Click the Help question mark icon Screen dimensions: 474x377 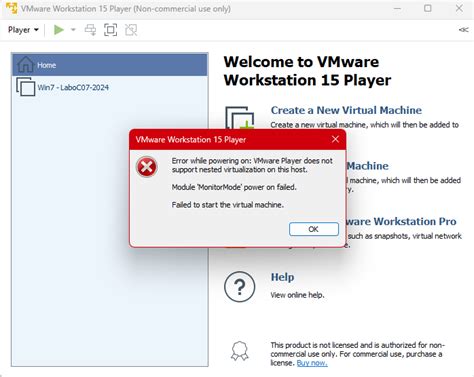tap(240, 287)
